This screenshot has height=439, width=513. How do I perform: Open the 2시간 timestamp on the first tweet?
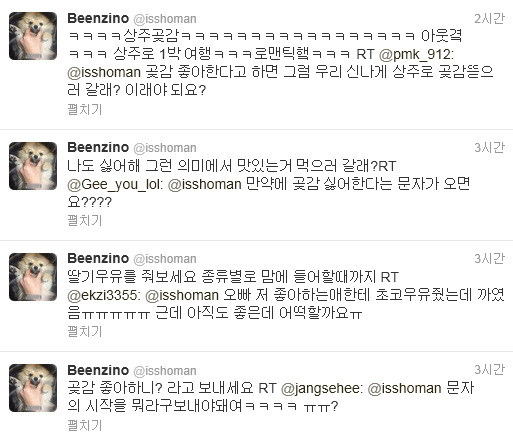coord(489,19)
